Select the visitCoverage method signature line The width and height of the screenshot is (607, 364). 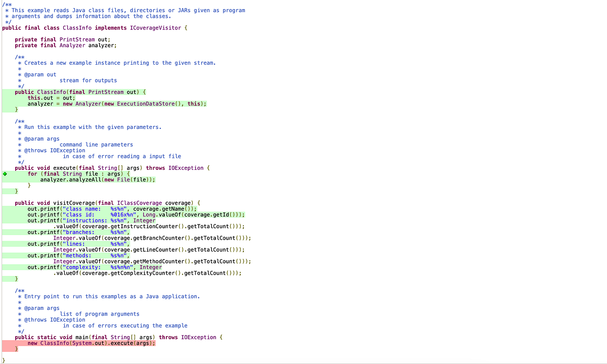click(x=101, y=203)
